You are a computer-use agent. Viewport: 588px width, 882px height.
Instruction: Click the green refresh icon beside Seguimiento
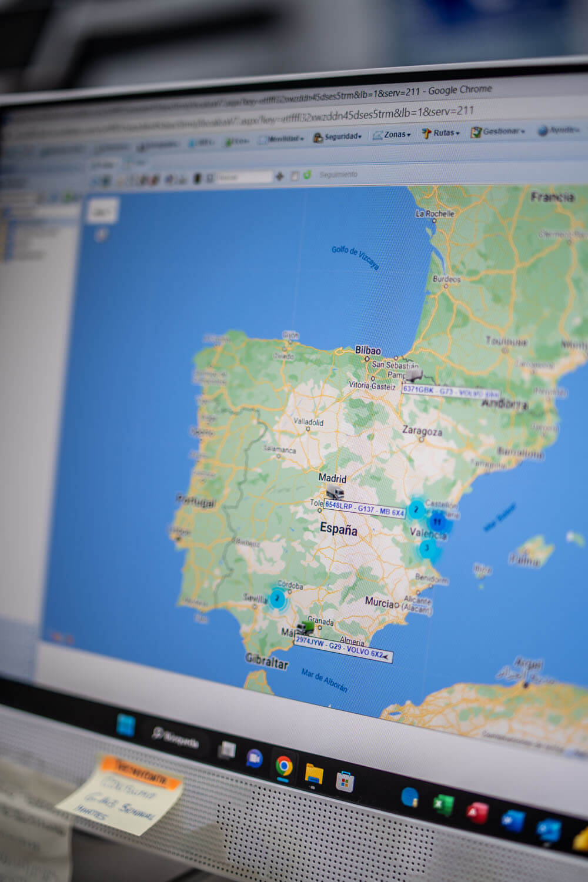coord(307,175)
